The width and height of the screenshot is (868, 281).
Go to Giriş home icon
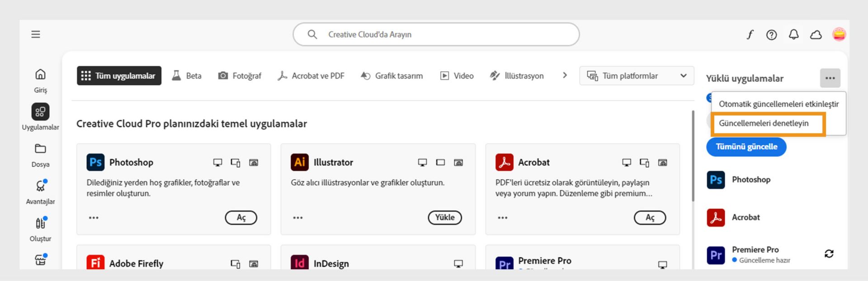point(40,74)
